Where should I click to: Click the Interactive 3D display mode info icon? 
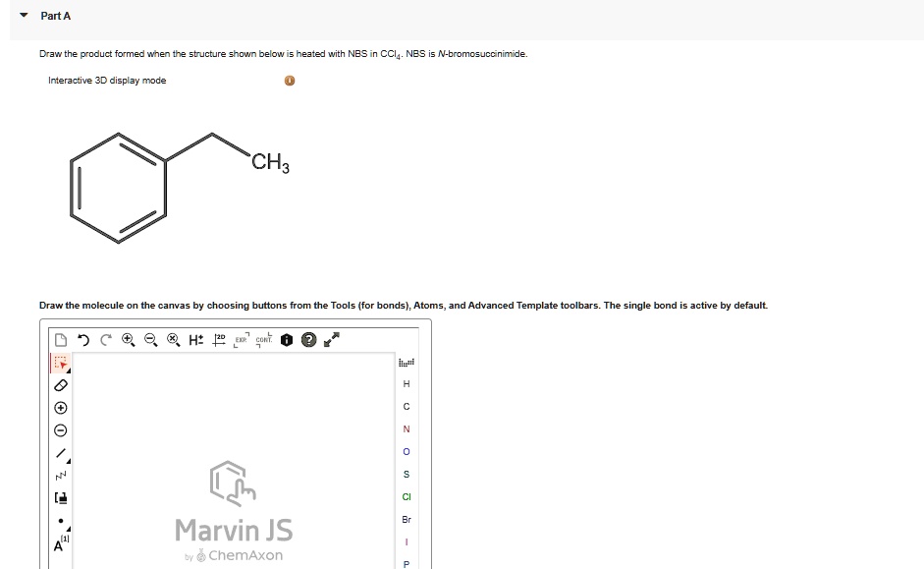(288, 80)
